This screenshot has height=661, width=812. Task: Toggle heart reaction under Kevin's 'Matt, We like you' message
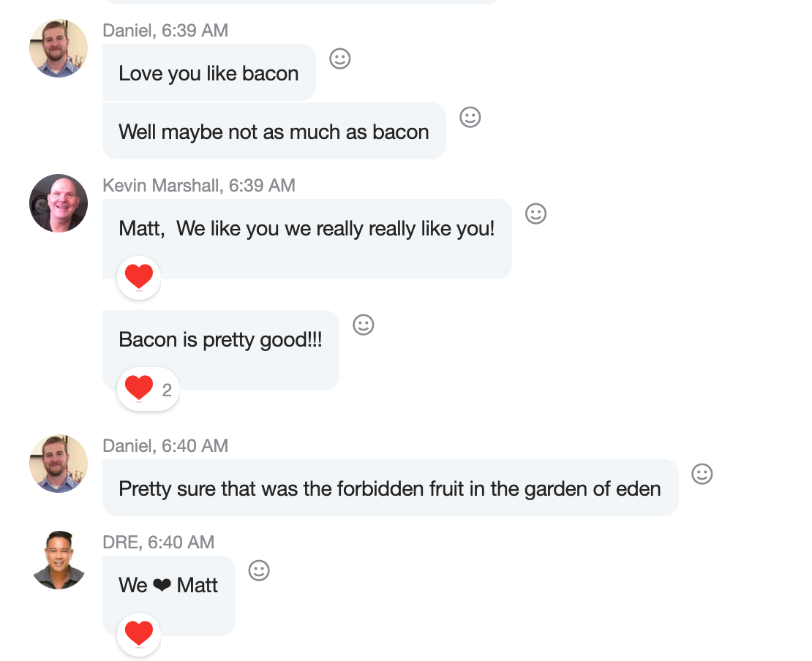click(x=139, y=277)
